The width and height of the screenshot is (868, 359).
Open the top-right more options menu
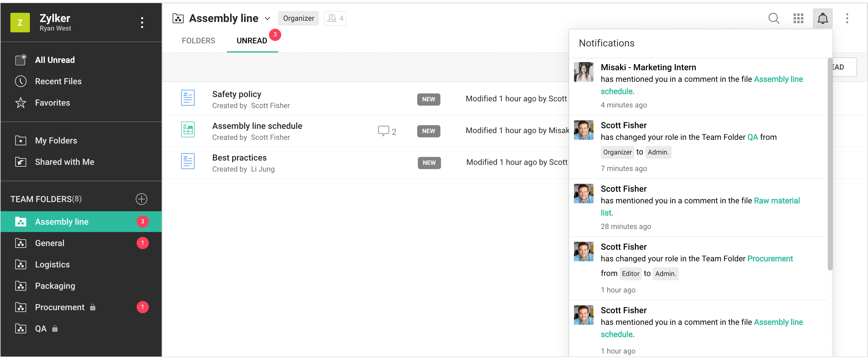[x=847, y=18]
